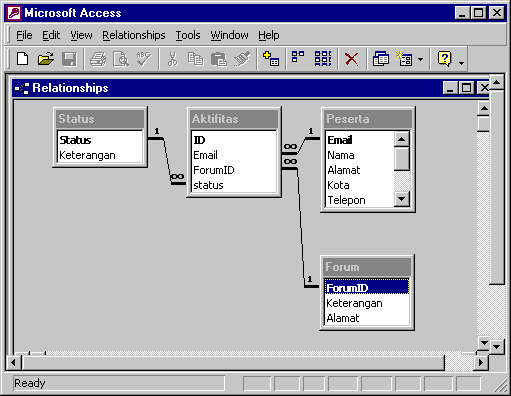Screen dimensions: 511x396
Task: Minimize the Microsoft Access main window
Action: coord(462,13)
